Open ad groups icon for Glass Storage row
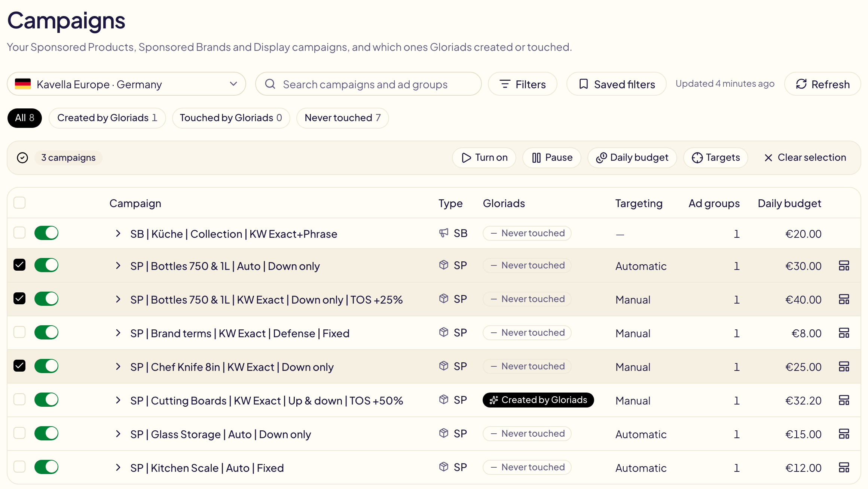Screen dimensions: 868x489 (x=844, y=434)
